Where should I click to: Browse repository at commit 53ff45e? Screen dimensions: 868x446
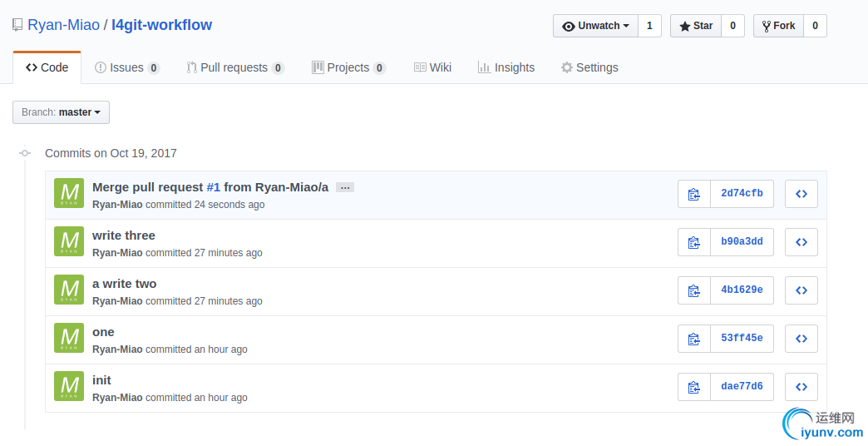(x=801, y=339)
